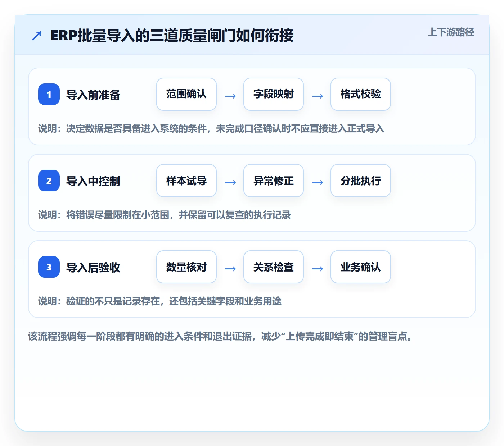
Task: Click the blue step number 3 badge
Action: click(x=49, y=267)
